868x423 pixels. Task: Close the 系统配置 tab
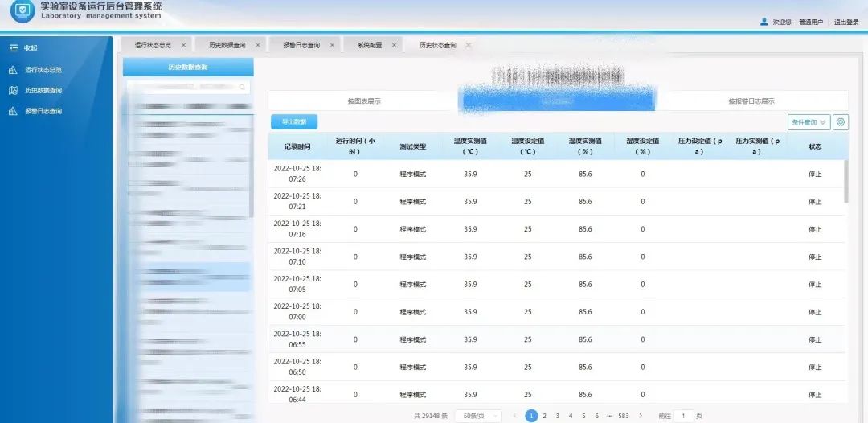tap(395, 45)
